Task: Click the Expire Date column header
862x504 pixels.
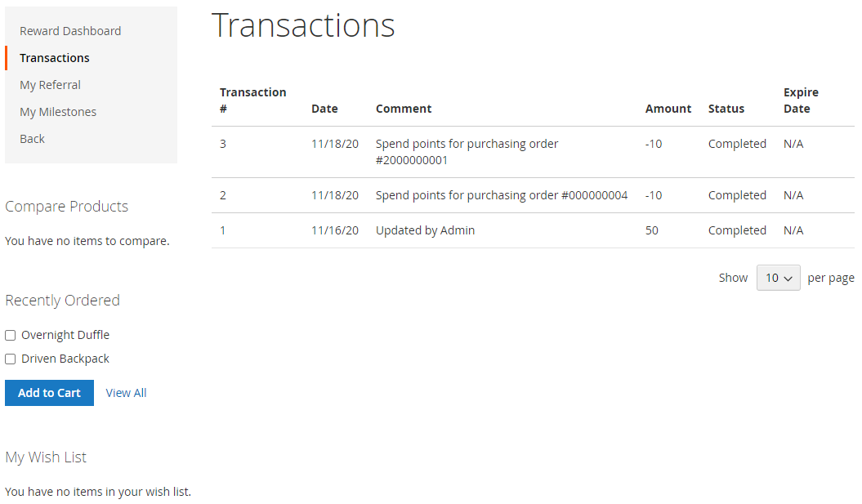Action: 801,100
